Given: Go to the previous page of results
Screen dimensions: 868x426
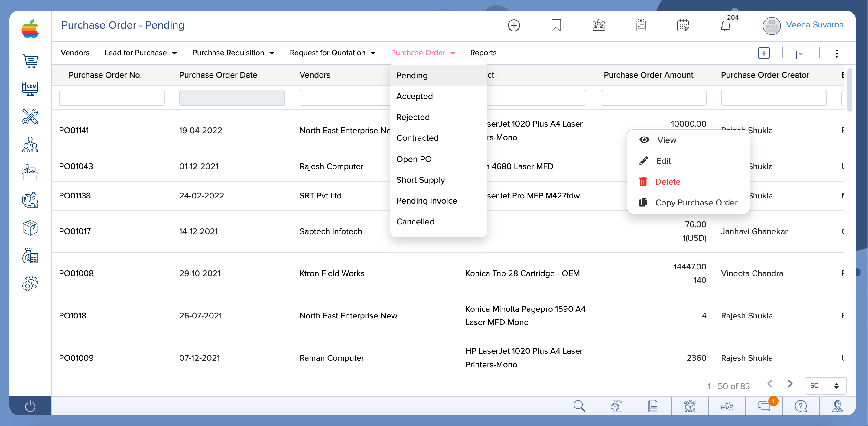Looking at the screenshot, I should [x=770, y=384].
